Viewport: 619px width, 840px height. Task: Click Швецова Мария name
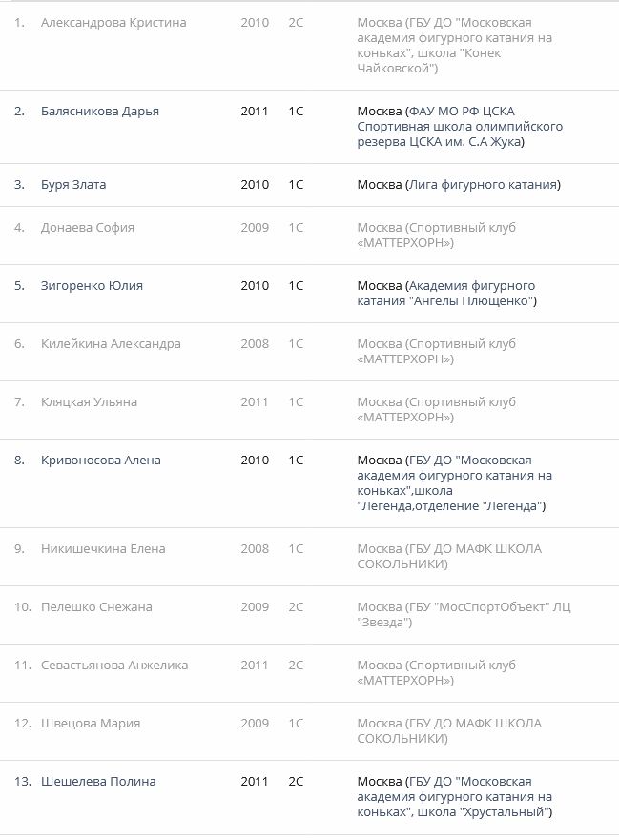(91, 724)
